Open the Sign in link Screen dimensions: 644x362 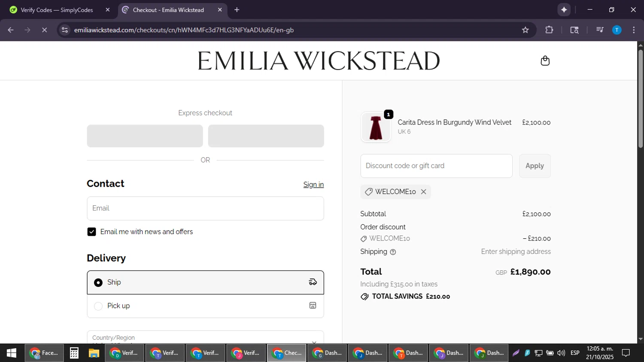[313, 185]
